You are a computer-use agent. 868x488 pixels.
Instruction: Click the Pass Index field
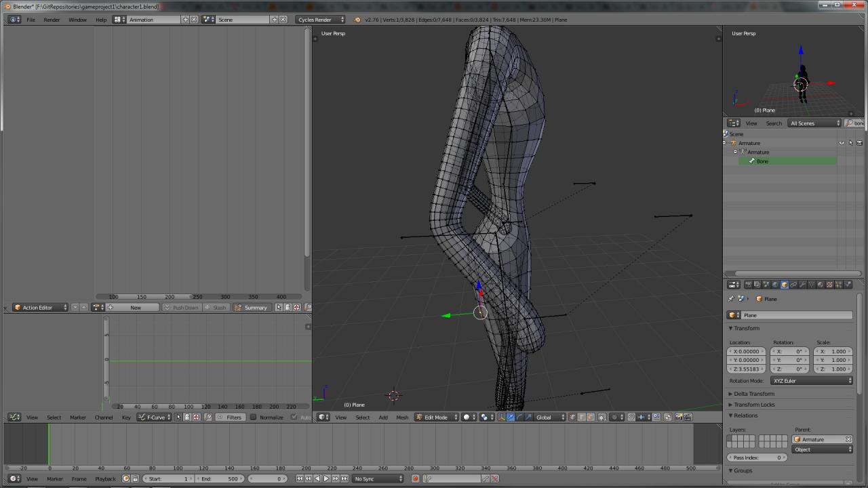[x=757, y=457]
